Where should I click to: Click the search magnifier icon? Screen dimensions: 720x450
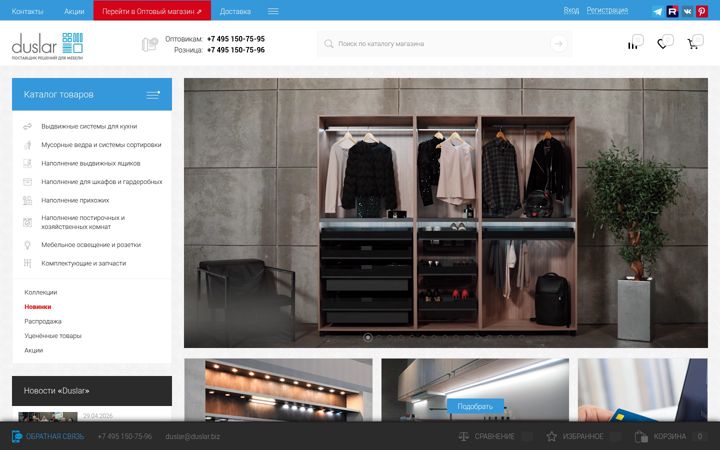point(328,44)
